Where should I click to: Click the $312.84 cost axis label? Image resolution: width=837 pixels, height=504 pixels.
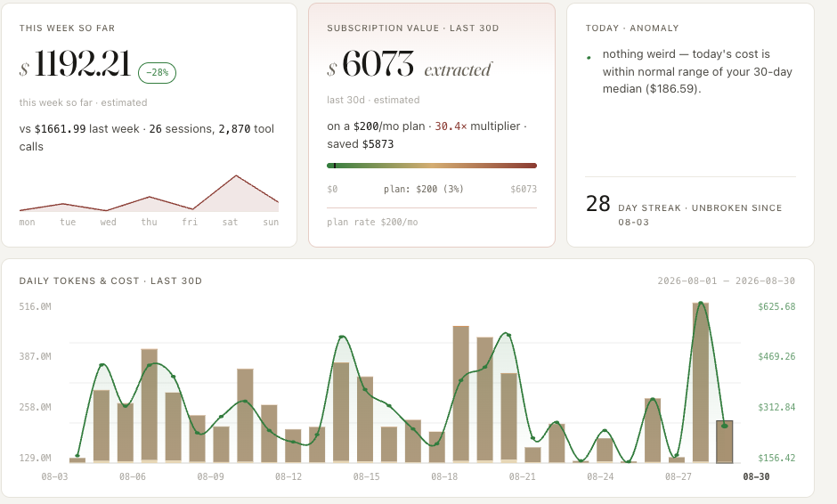[x=776, y=407]
